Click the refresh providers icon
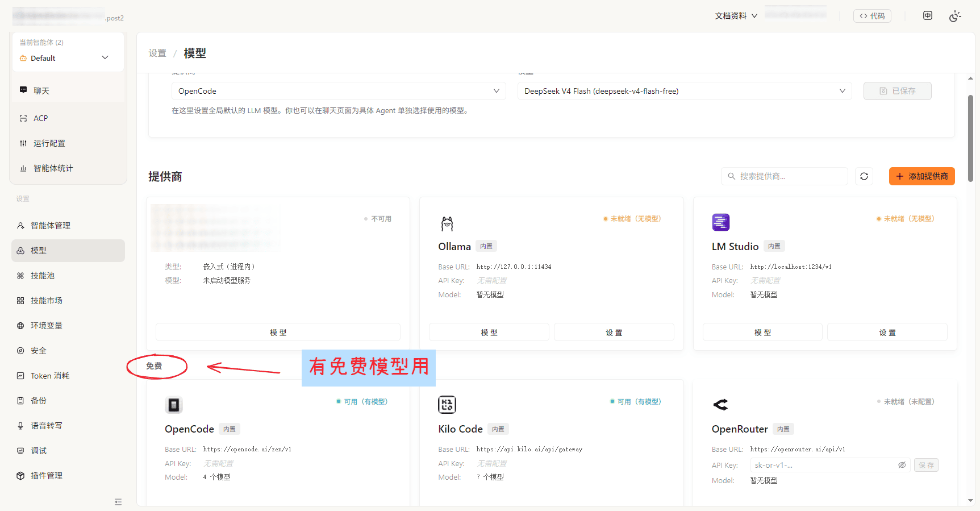The image size is (980, 511). [864, 176]
